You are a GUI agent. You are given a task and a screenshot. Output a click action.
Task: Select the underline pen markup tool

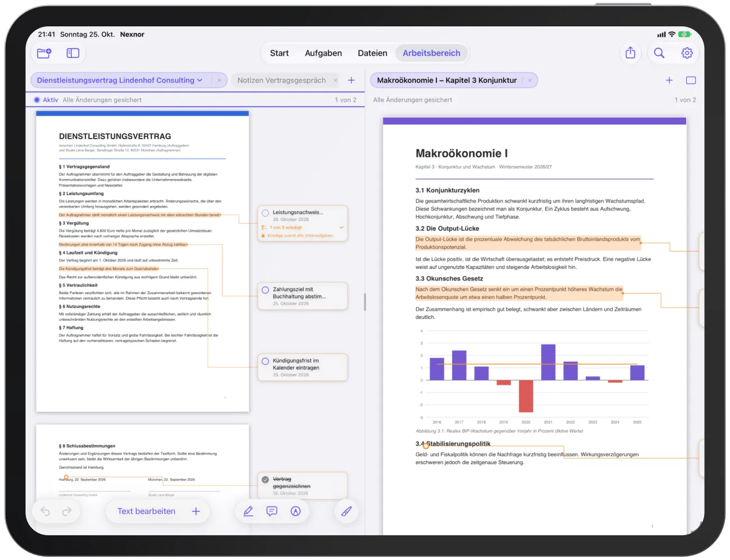[x=248, y=511]
